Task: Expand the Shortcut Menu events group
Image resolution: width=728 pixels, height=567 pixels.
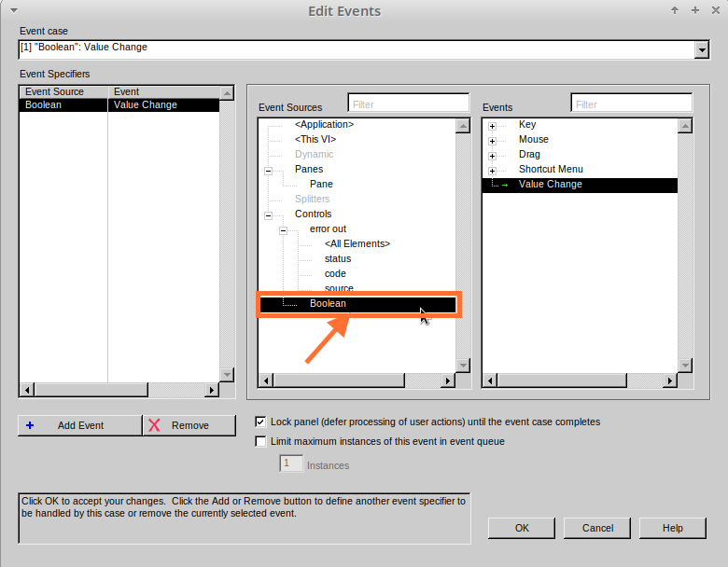Action: coord(492,171)
